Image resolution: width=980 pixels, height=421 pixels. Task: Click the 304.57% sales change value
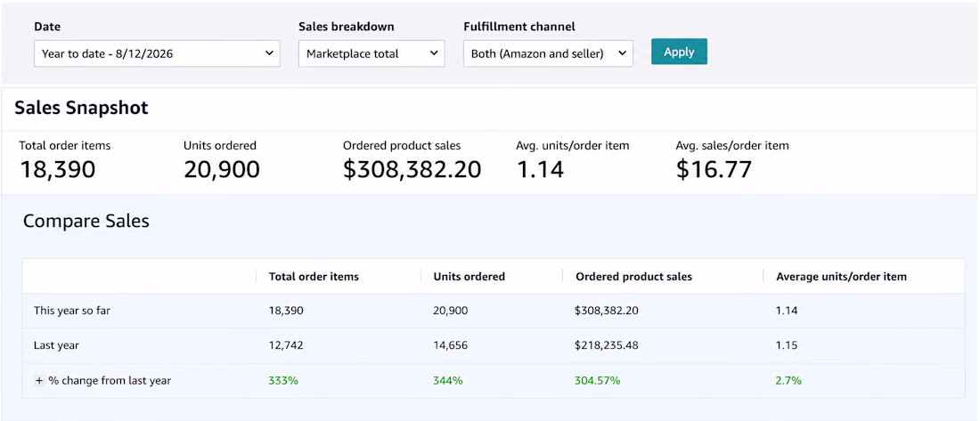point(598,380)
